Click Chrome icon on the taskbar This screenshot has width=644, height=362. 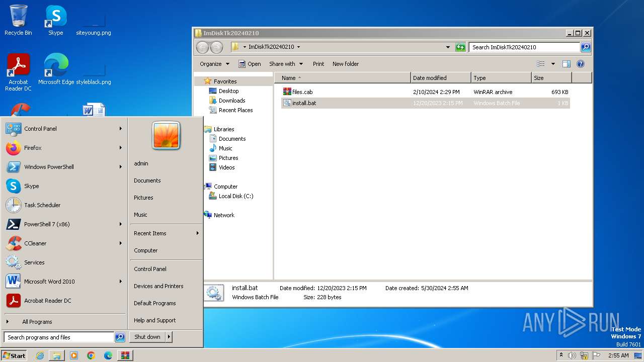tap(91, 355)
